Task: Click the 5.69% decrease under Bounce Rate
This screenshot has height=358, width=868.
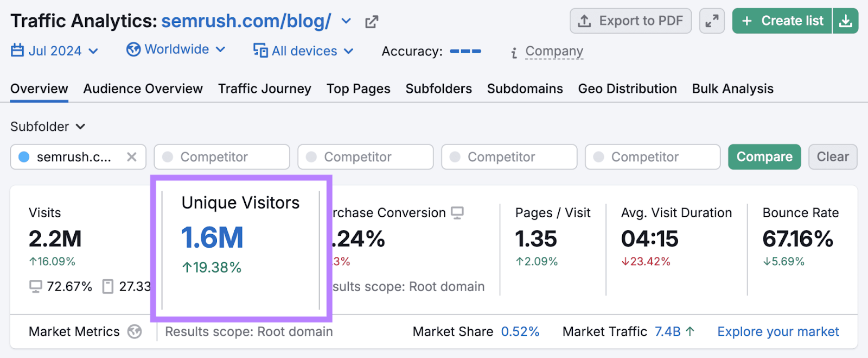Action: click(783, 261)
